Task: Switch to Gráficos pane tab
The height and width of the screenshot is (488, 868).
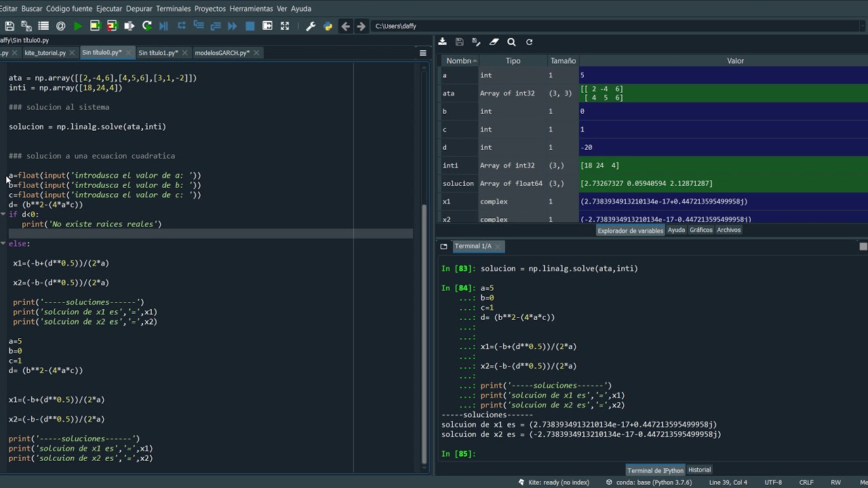Action: (x=701, y=230)
